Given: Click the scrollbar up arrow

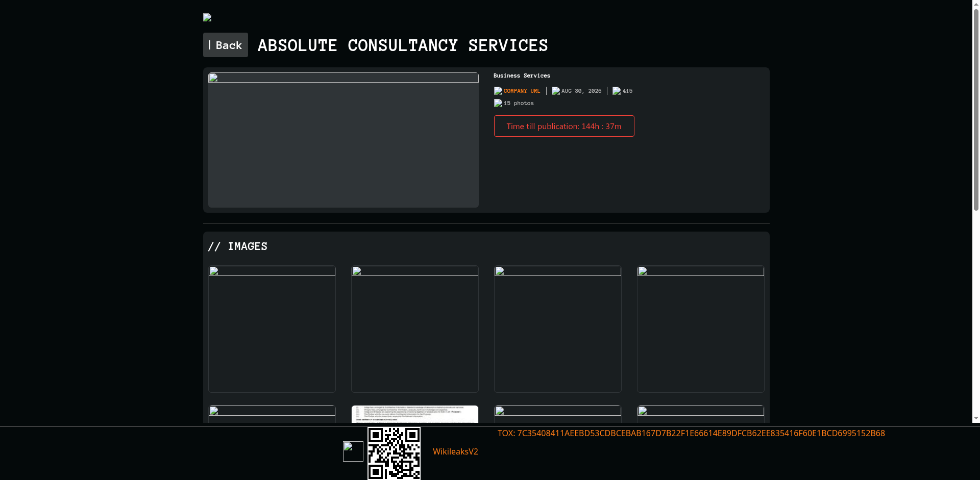Looking at the screenshot, I should [976, 4].
